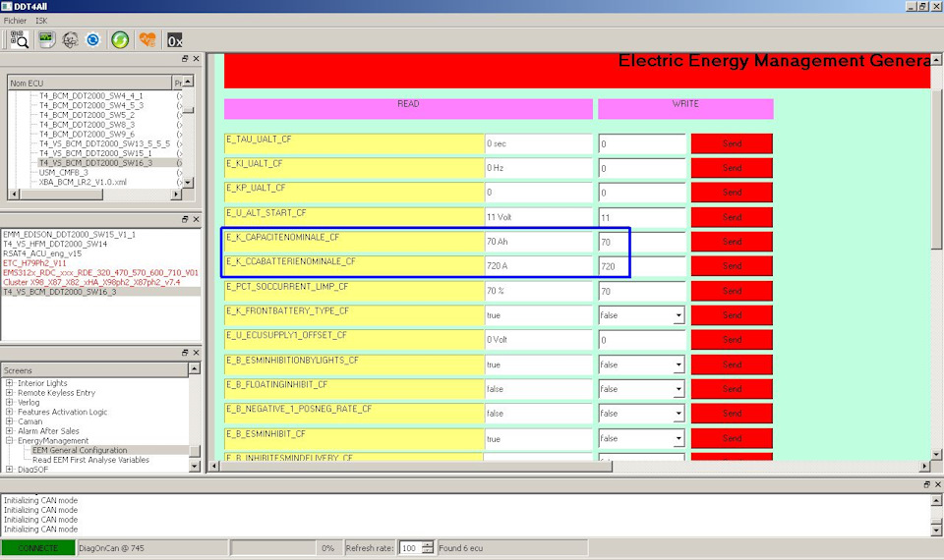Send the E_U_ALT_START_CF value

pos(732,217)
